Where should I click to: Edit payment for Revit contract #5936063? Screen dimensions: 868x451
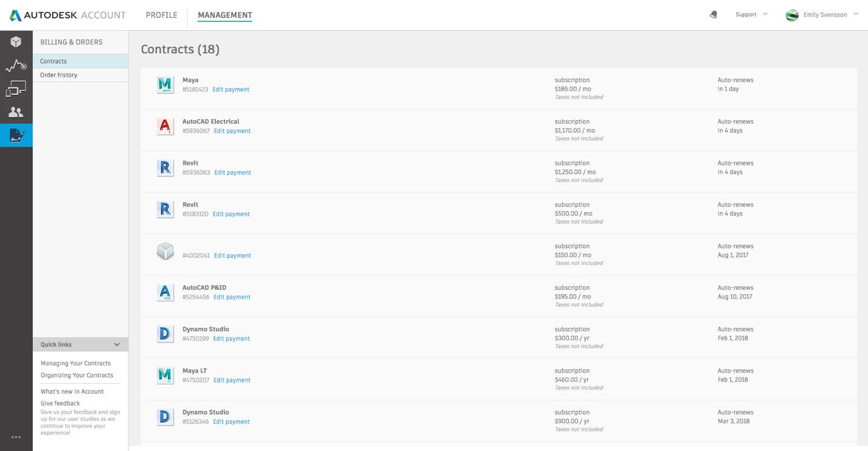click(x=233, y=173)
